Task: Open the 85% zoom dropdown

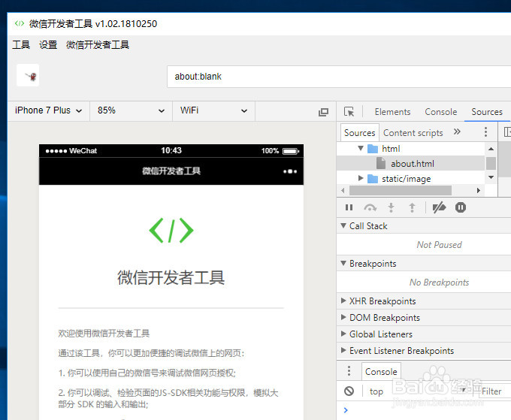Action: pyautogui.click(x=131, y=110)
